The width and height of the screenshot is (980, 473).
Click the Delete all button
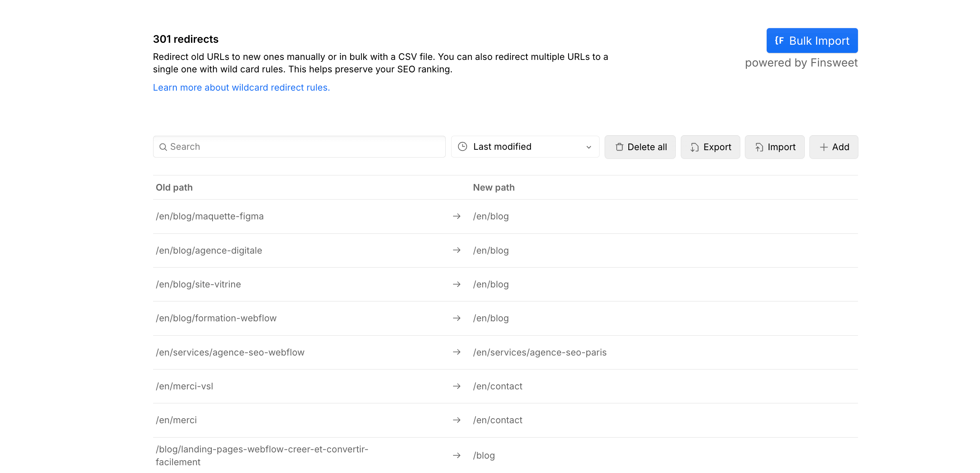pos(640,147)
